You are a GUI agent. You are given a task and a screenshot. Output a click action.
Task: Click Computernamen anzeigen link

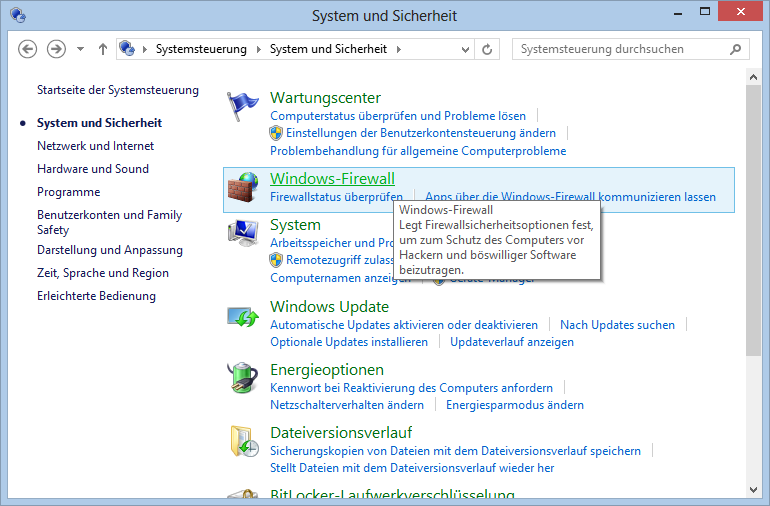[x=340, y=278]
